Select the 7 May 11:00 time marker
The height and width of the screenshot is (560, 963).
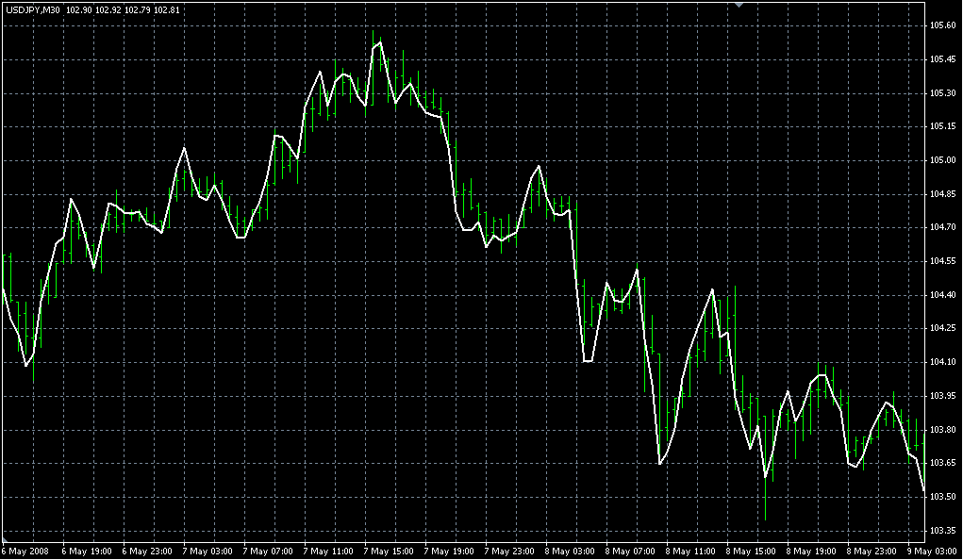329,551
